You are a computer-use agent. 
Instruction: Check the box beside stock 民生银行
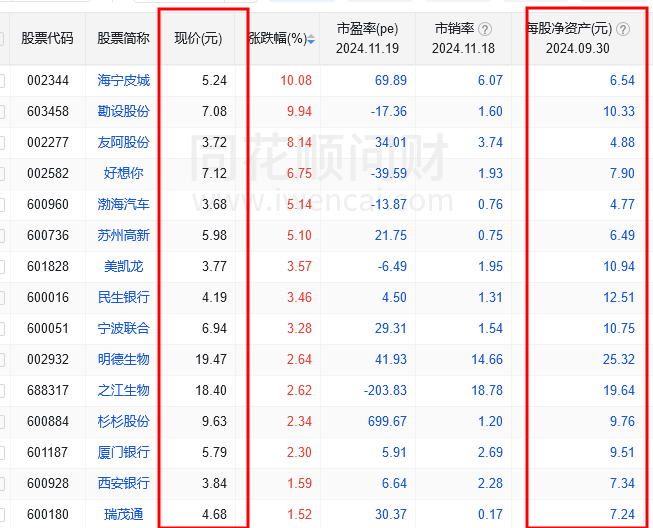[x=2, y=298]
